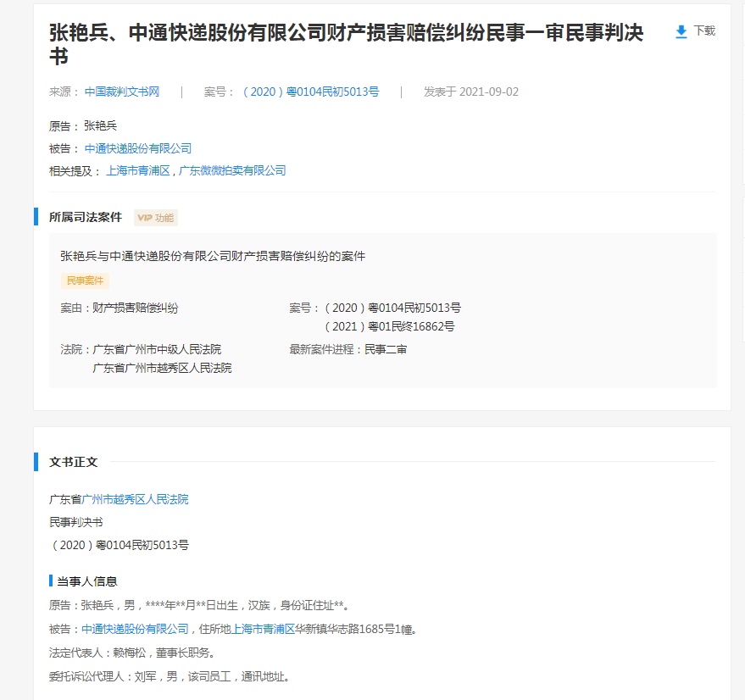
Task: Click the 发表于 2021-09-02 date text
Action: (471, 92)
